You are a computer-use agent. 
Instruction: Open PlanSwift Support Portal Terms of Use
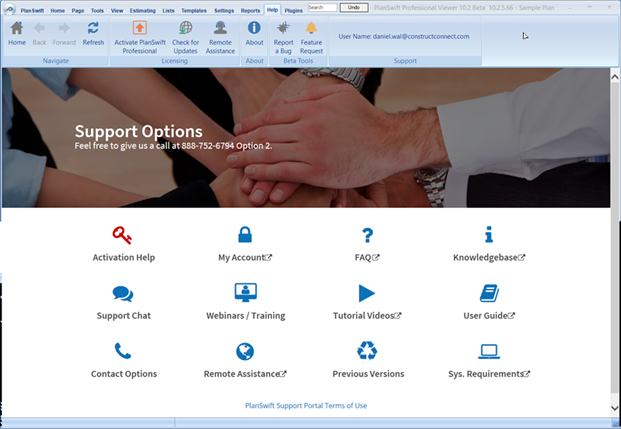(306, 406)
